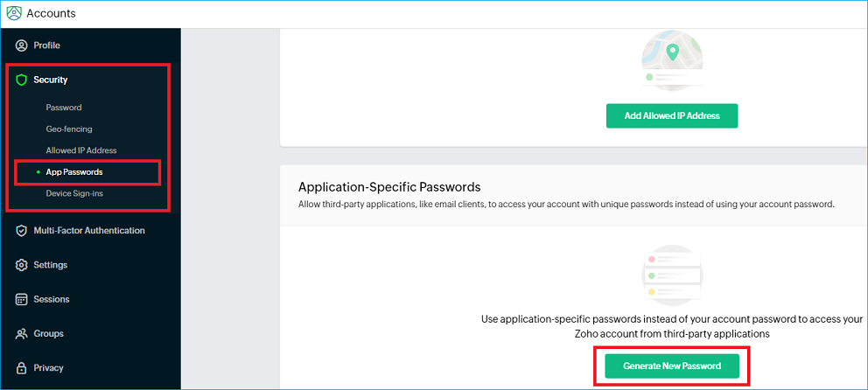Click the Groups people icon

(22, 334)
